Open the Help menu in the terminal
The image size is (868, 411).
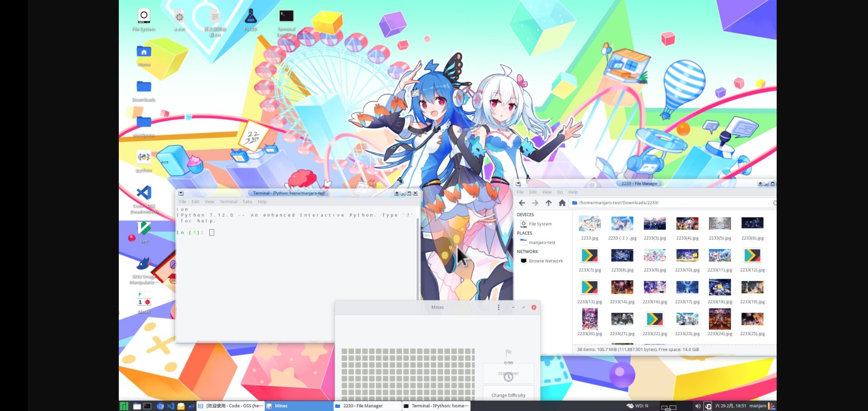tap(262, 202)
